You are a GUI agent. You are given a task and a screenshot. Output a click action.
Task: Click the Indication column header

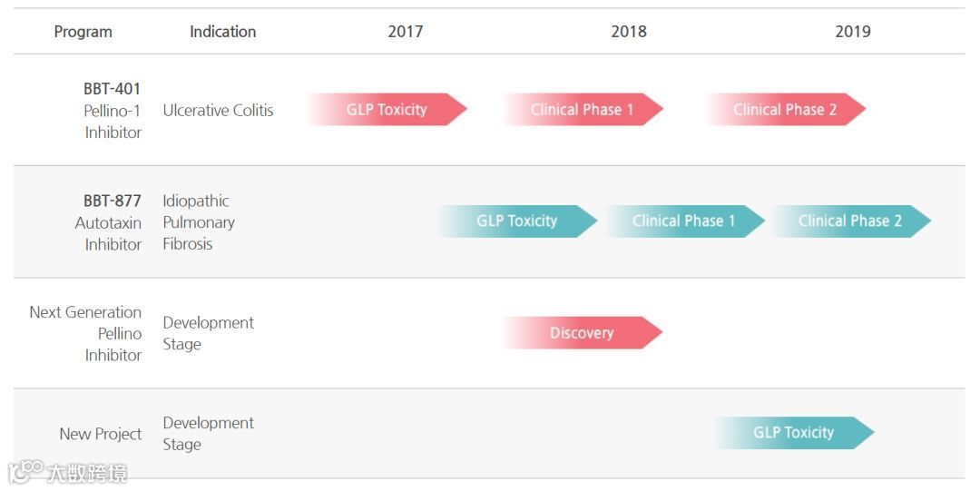(x=223, y=32)
